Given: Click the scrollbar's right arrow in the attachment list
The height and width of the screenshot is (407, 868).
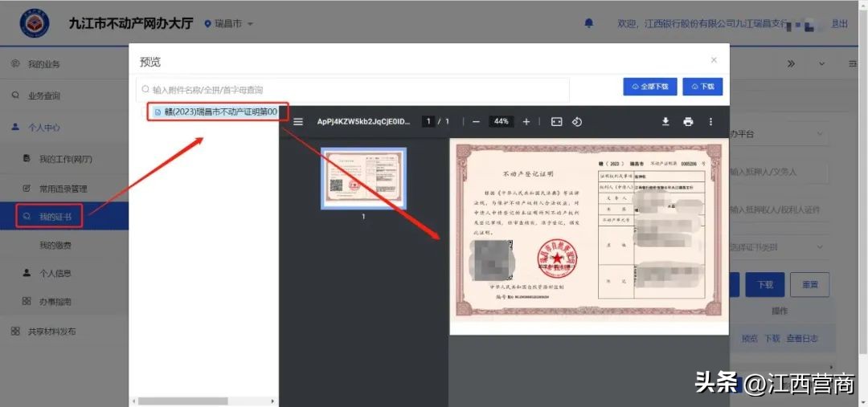Looking at the screenshot, I should [x=272, y=401].
